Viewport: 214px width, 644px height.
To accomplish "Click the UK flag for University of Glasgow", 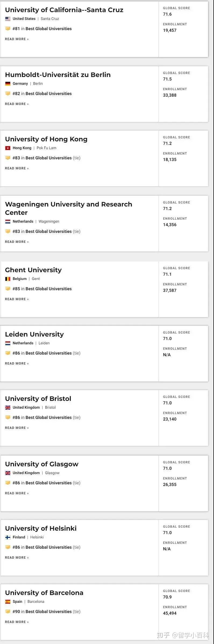I will [x=8, y=473].
